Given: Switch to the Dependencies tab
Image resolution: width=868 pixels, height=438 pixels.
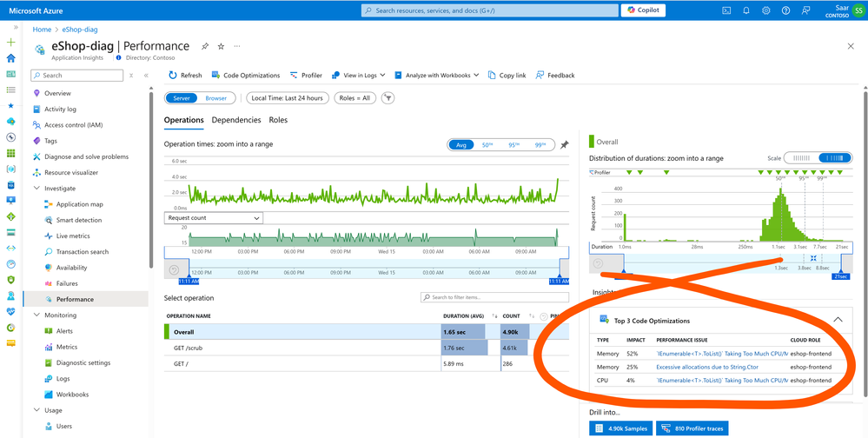Looking at the screenshot, I should tap(236, 120).
